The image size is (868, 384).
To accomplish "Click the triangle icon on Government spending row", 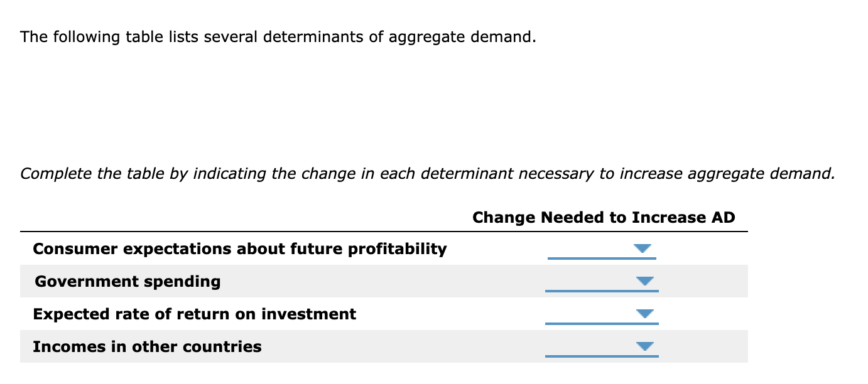I will (644, 281).
